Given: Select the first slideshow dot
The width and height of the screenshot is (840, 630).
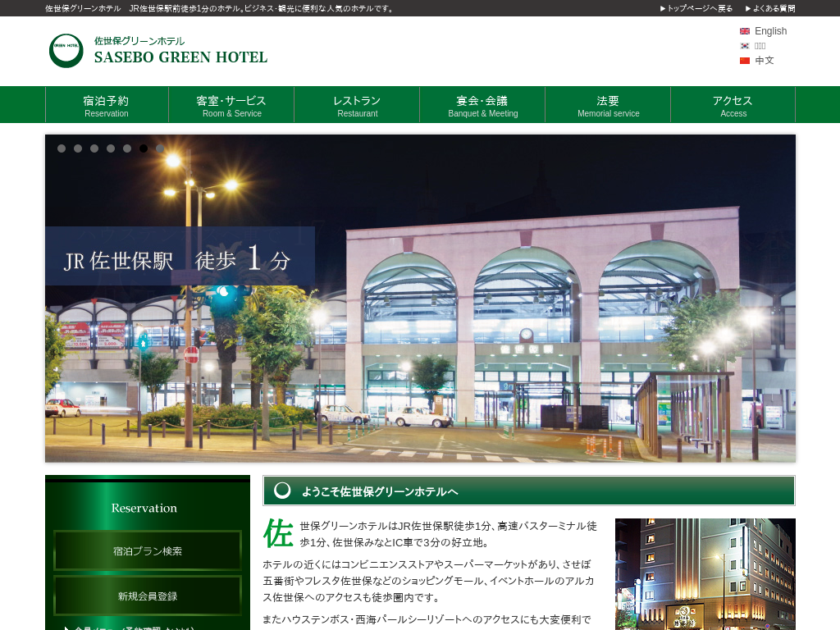Looking at the screenshot, I should (62, 148).
